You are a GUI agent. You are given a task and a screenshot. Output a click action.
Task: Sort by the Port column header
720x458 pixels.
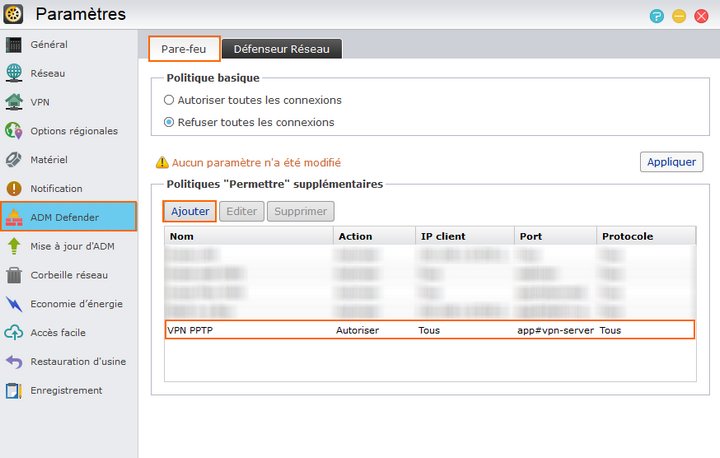555,236
